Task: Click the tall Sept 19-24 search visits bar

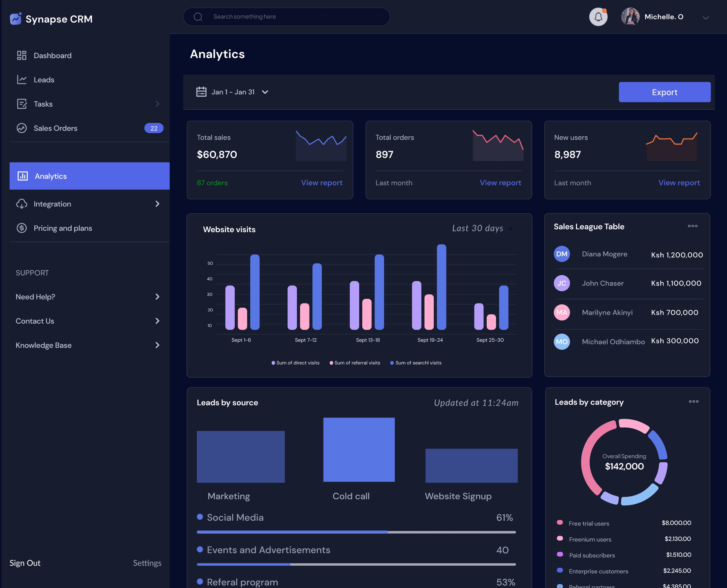Action: [441, 287]
